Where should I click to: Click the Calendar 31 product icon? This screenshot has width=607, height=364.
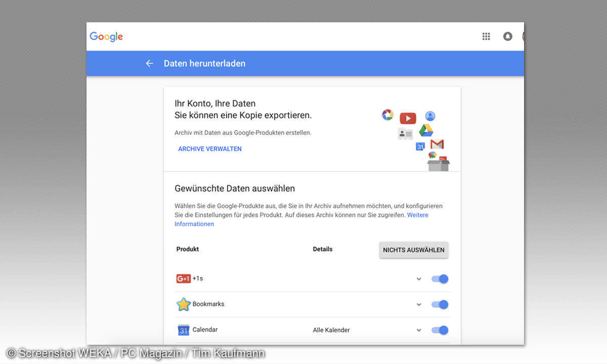(183, 330)
